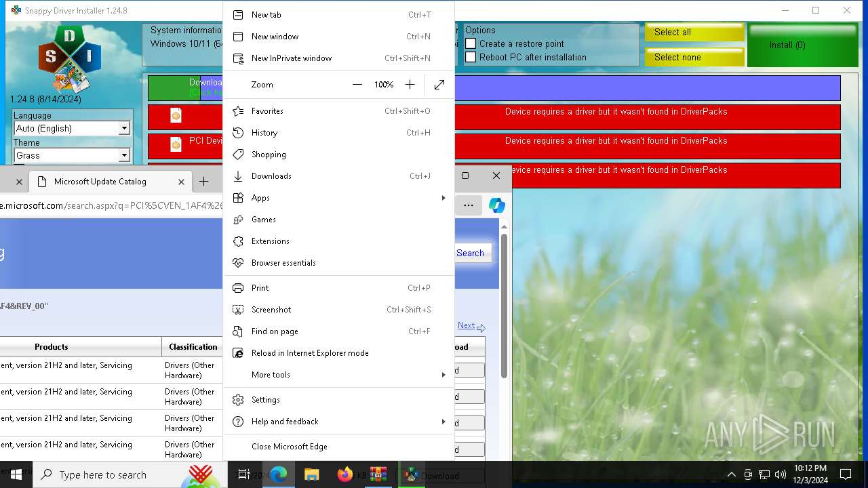
Task: Follow the Next link in catalog
Action: pos(466,326)
